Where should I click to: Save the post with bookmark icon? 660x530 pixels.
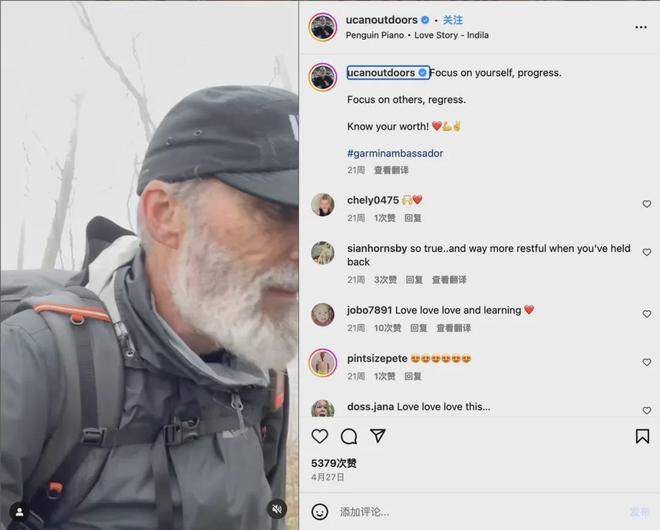(x=642, y=436)
